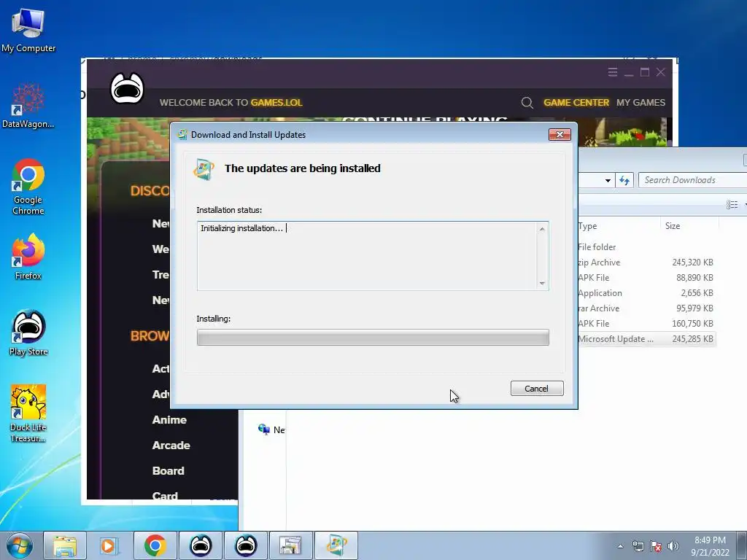Image resolution: width=747 pixels, height=560 pixels.
Task: Select the APK File 88,890 KB row
Action: 646,278
